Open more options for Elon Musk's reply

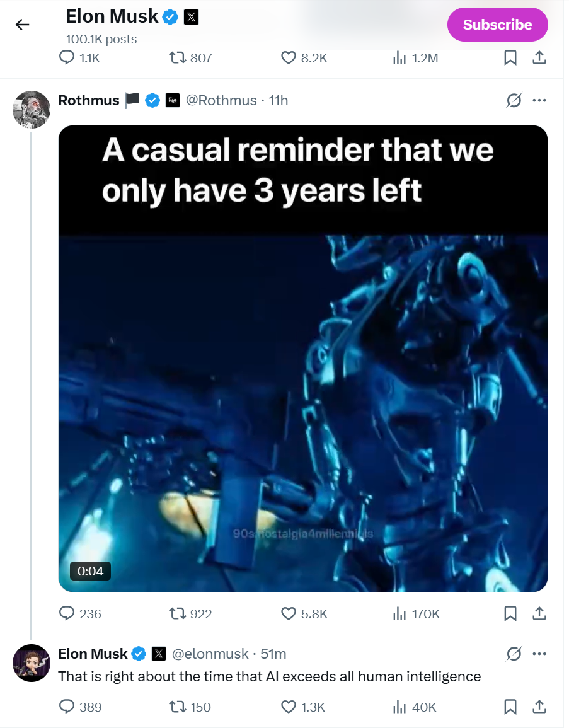click(539, 654)
